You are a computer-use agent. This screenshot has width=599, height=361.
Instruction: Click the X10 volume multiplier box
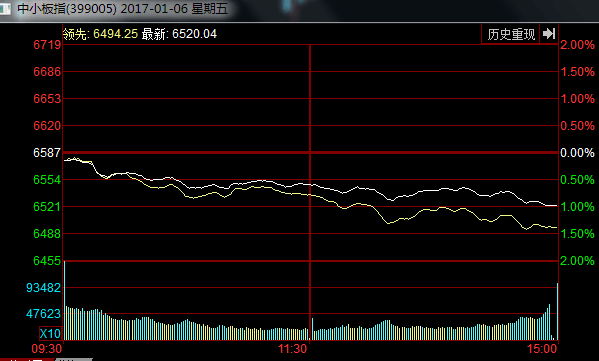[50, 333]
